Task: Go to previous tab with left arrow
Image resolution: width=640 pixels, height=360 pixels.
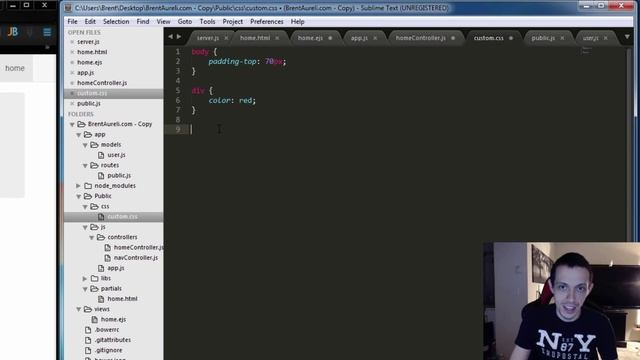Action: click(x=170, y=37)
